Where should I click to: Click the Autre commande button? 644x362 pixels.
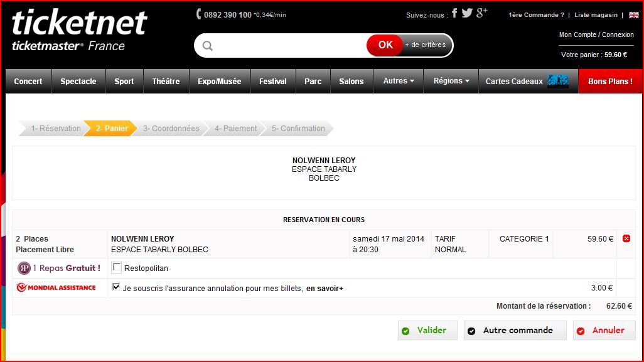515,331
